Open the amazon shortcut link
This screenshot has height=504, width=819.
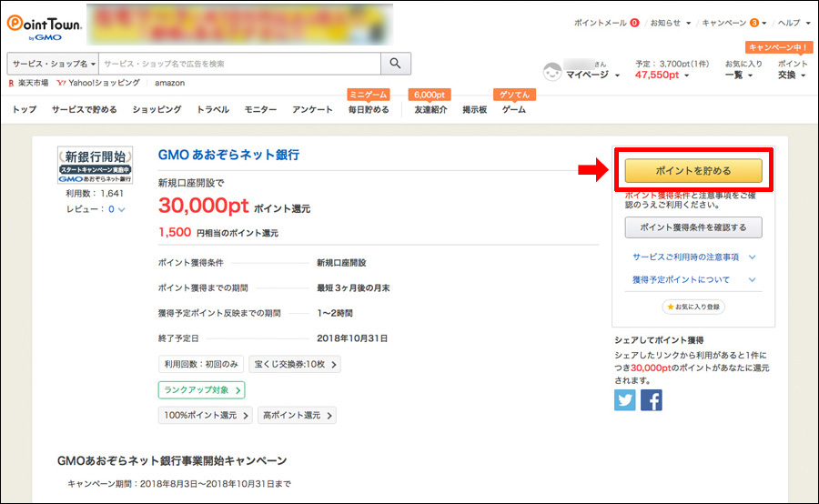pos(170,83)
